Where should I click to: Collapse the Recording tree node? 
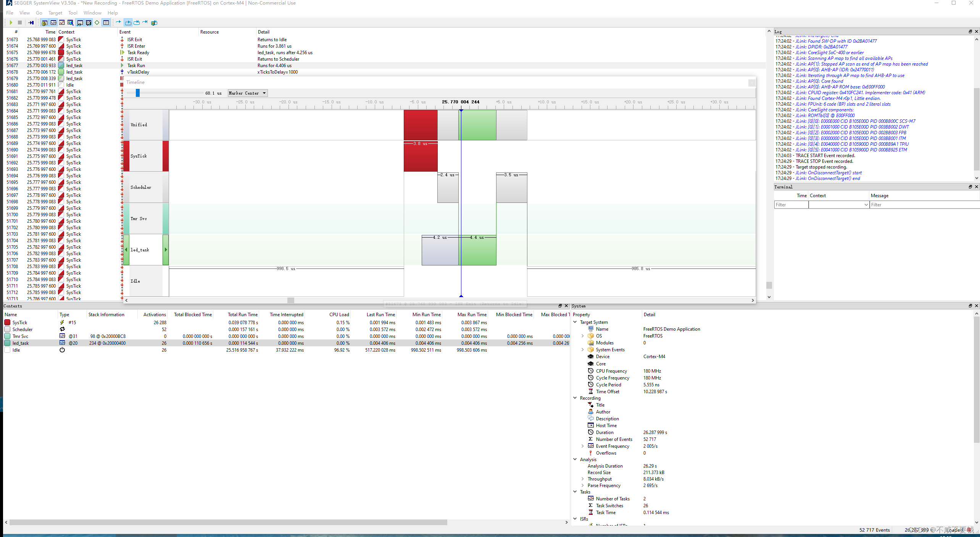[575, 398]
